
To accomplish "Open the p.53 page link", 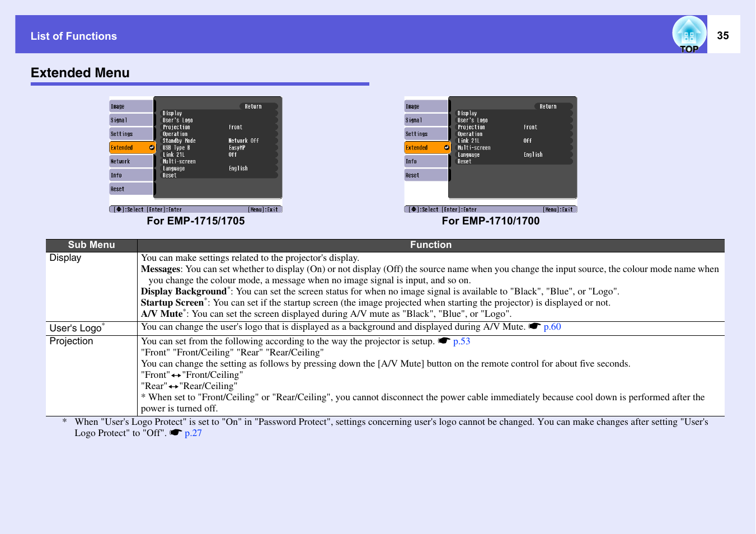I will [x=461, y=341].
